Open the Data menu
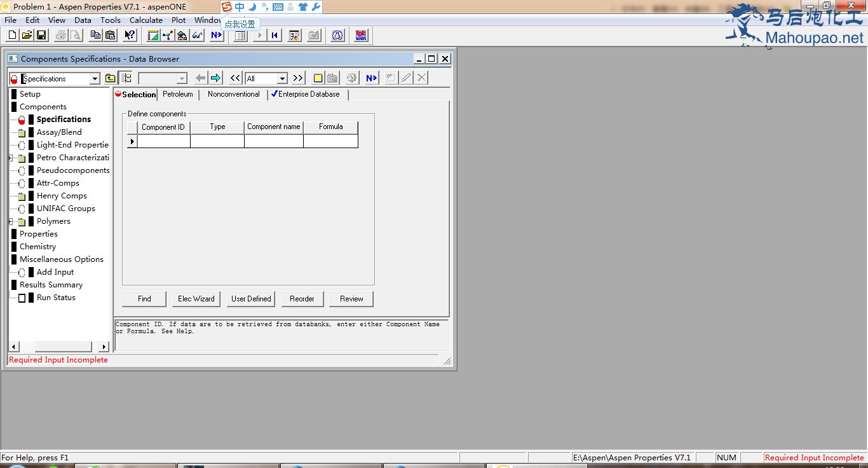Viewport: 868px width, 468px height. pyautogui.click(x=83, y=20)
